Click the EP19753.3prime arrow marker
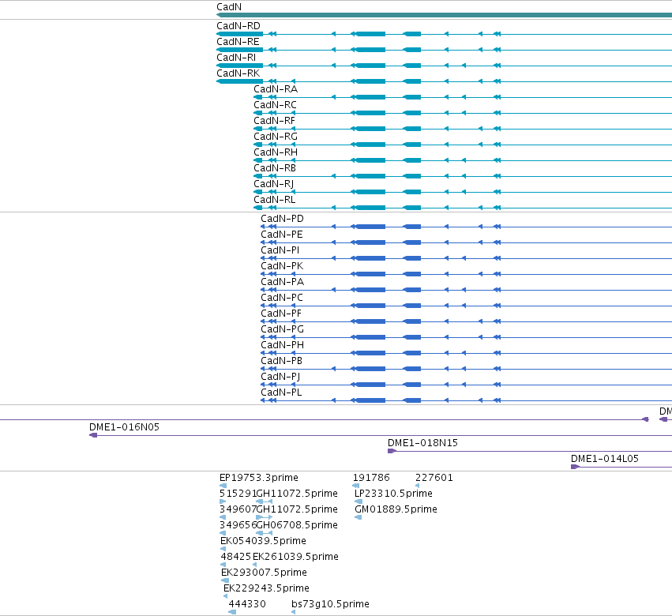This screenshot has width=672, height=616. point(223,486)
